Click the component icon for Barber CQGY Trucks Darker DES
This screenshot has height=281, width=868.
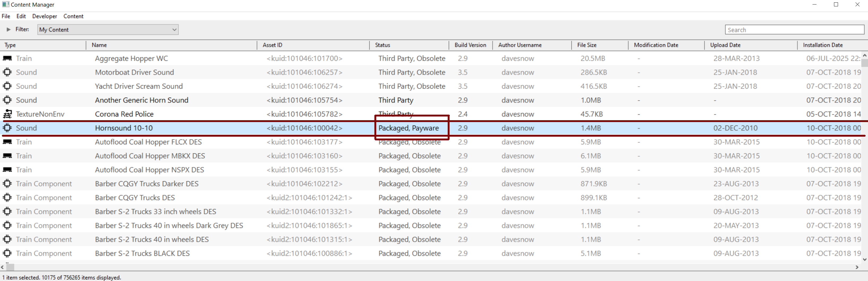click(7, 184)
